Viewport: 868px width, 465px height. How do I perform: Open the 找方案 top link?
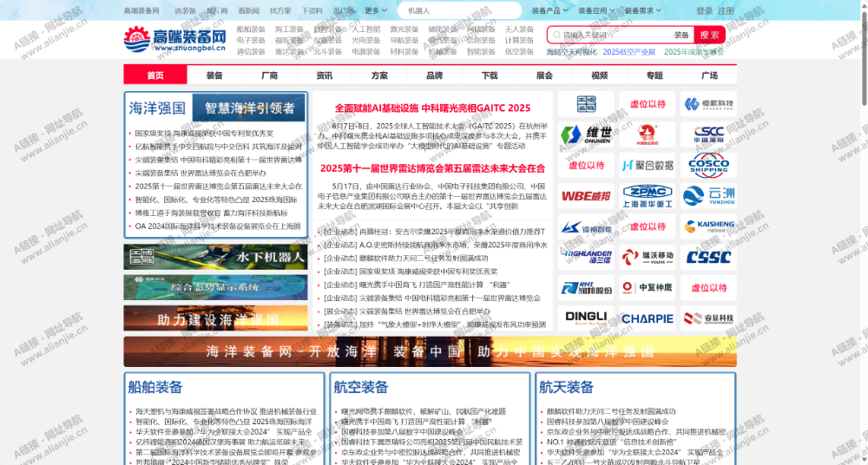(280, 10)
